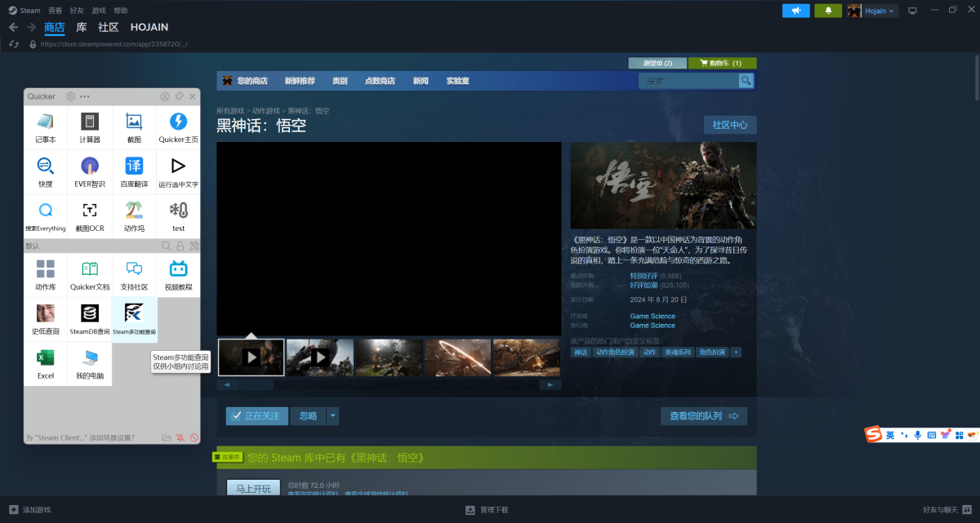Viewport: 980px width, 523px height.
Task: Open the 新鲜推荐 menu
Action: tap(300, 81)
